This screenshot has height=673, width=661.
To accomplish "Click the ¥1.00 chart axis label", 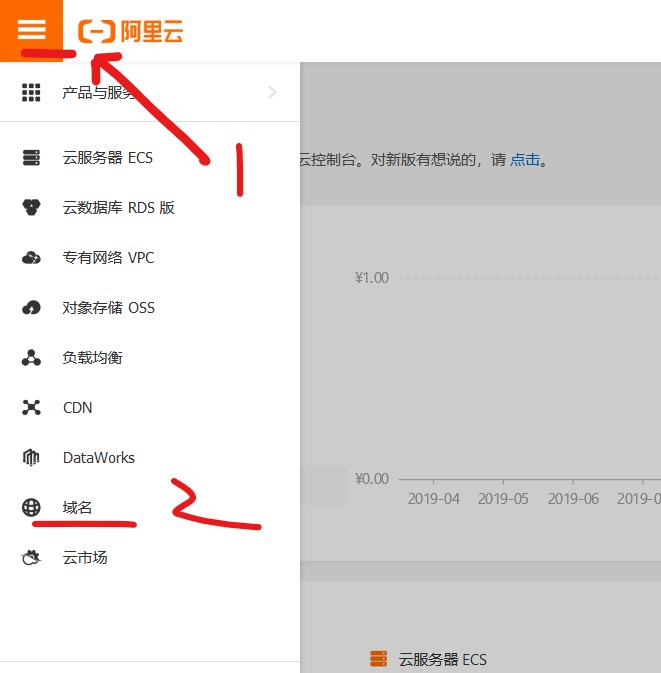I will (372, 278).
